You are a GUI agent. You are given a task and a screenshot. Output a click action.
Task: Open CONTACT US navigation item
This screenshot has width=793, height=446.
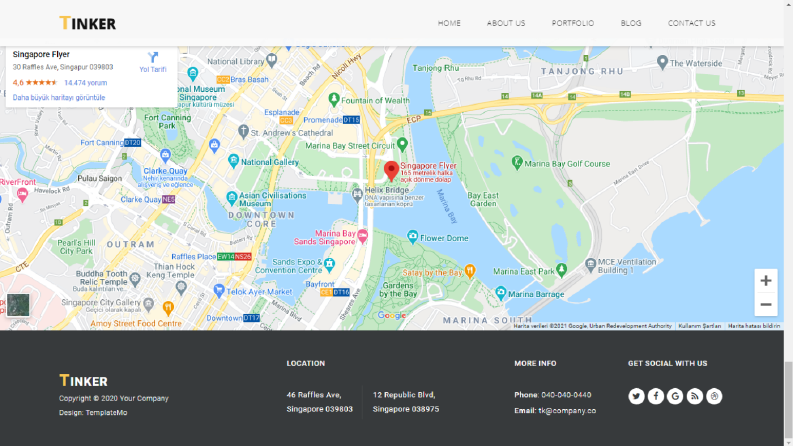(691, 23)
